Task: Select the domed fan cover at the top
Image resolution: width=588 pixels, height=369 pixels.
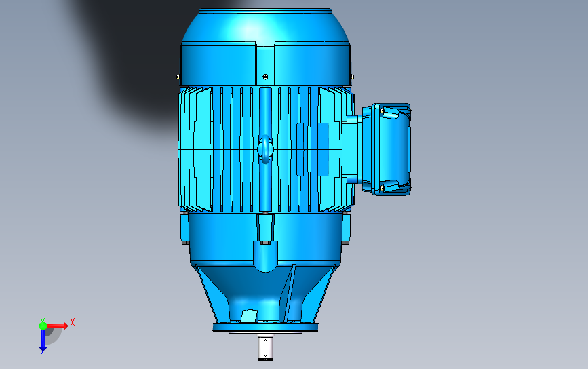Action: point(265,47)
